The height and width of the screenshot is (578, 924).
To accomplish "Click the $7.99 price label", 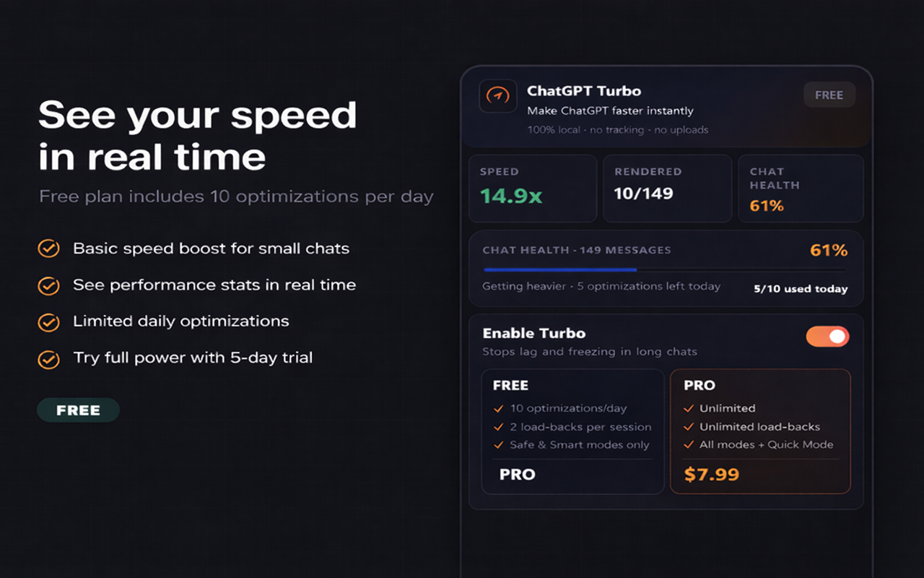I will click(x=711, y=475).
